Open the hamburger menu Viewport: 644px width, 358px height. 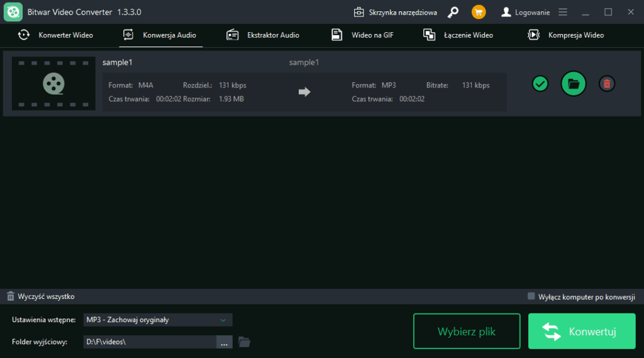pyautogui.click(x=563, y=13)
